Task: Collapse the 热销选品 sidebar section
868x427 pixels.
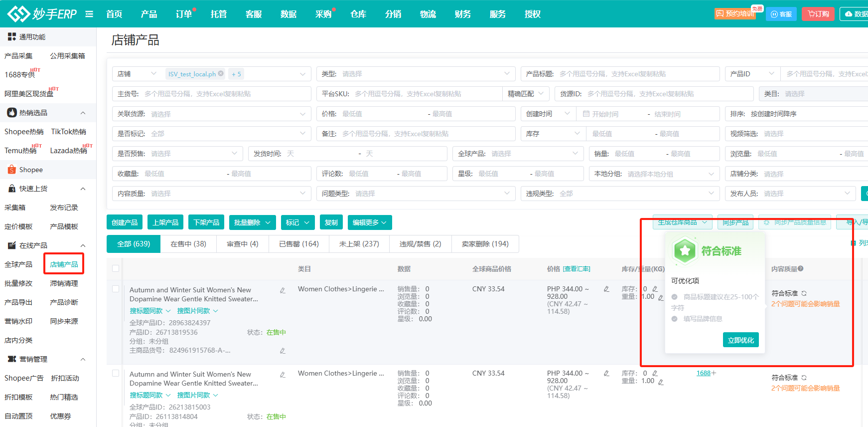Action: coord(83,113)
